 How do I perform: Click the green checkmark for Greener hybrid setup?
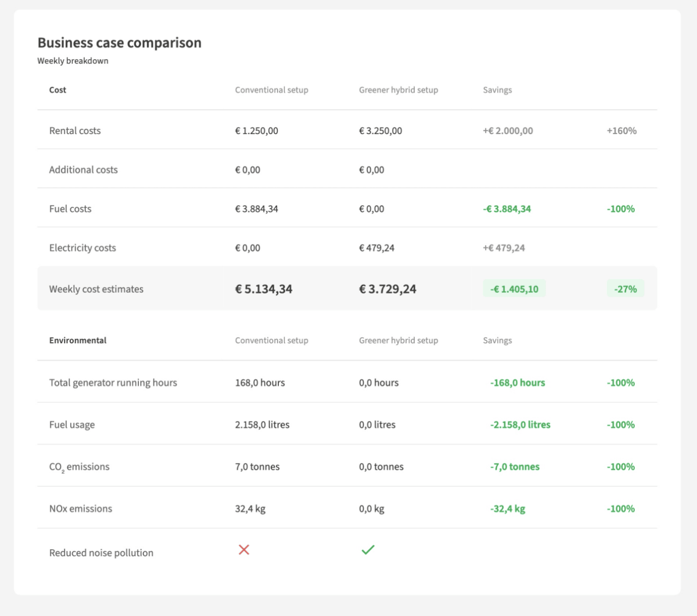tap(368, 549)
